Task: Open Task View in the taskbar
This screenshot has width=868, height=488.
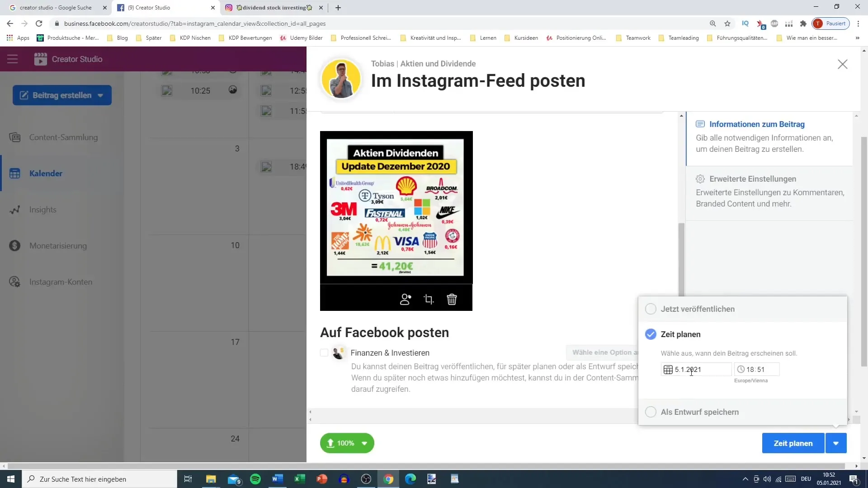Action: click(188, 479)
